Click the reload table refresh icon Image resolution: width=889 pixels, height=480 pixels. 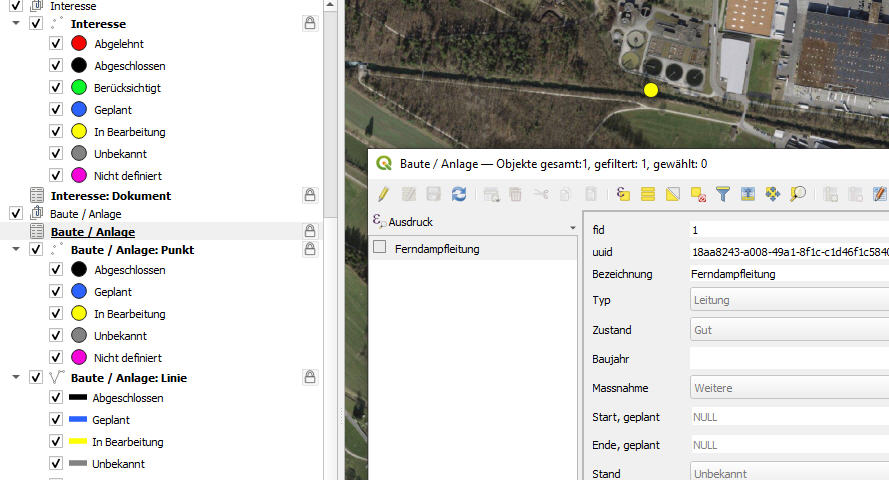pyautogui.click(x=459, y=194)
